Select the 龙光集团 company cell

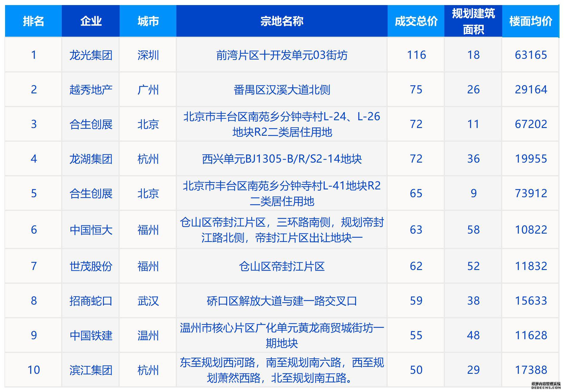coord(91,55)
